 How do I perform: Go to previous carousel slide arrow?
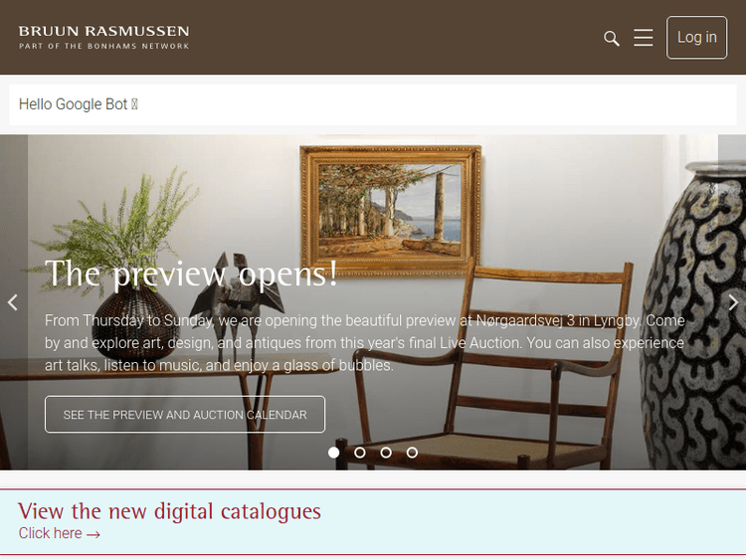point(13,302)
